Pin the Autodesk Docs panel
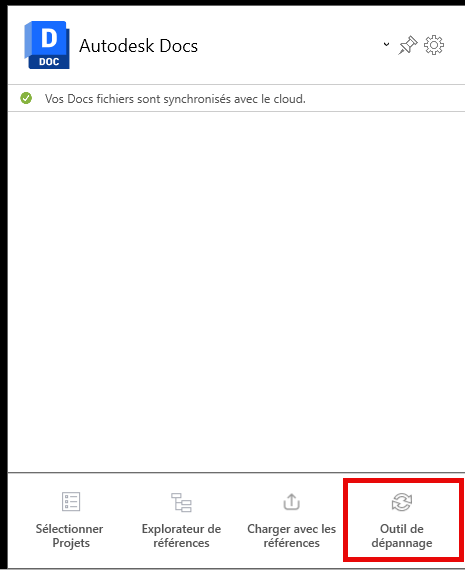 [408, 45]
